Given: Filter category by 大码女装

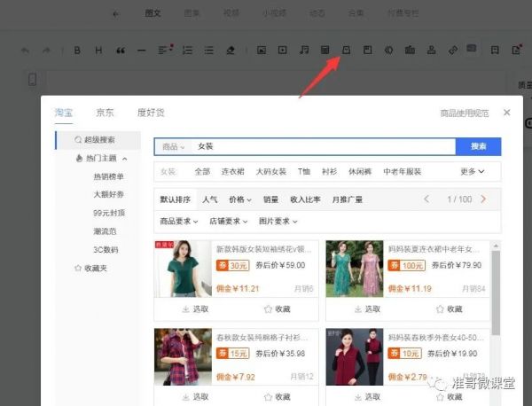Looking at the screenshot, I should tap(271, 172).
